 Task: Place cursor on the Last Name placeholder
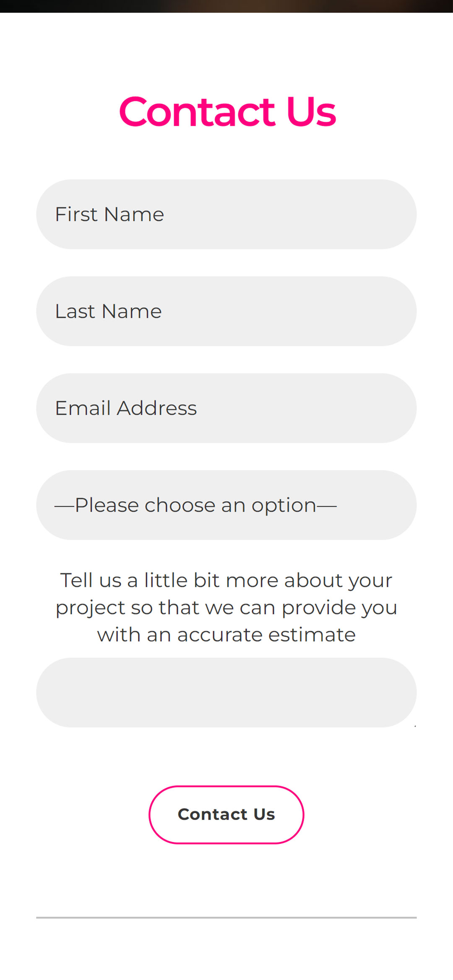click(108, 311)
